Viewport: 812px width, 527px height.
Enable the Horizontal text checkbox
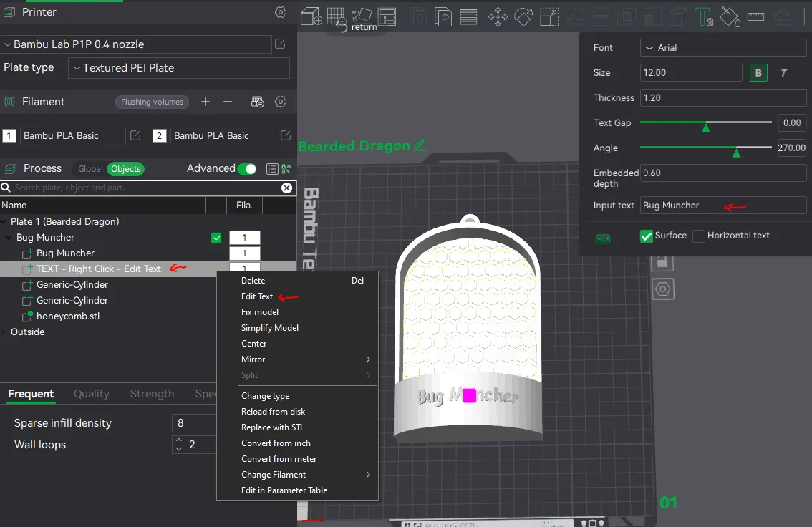(x=699, y=236)
